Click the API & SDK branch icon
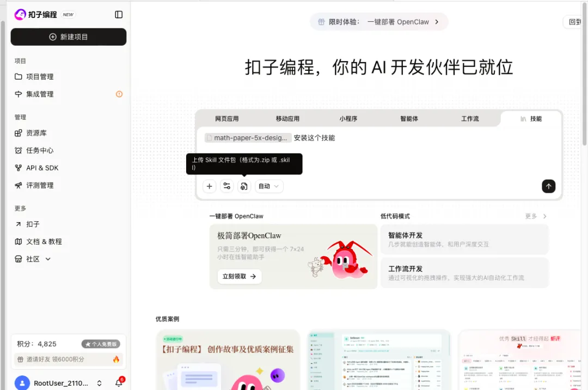 [x=19, y=168]
